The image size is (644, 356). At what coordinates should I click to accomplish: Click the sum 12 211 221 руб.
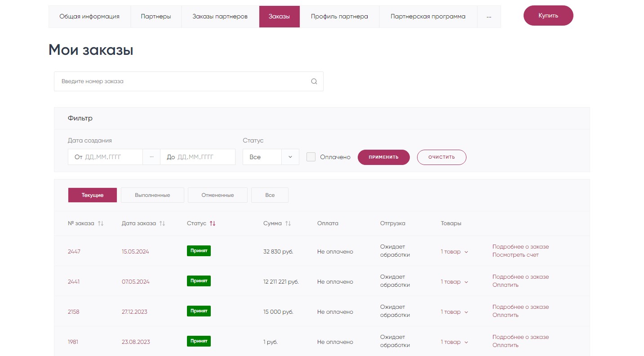pos(281,282)
